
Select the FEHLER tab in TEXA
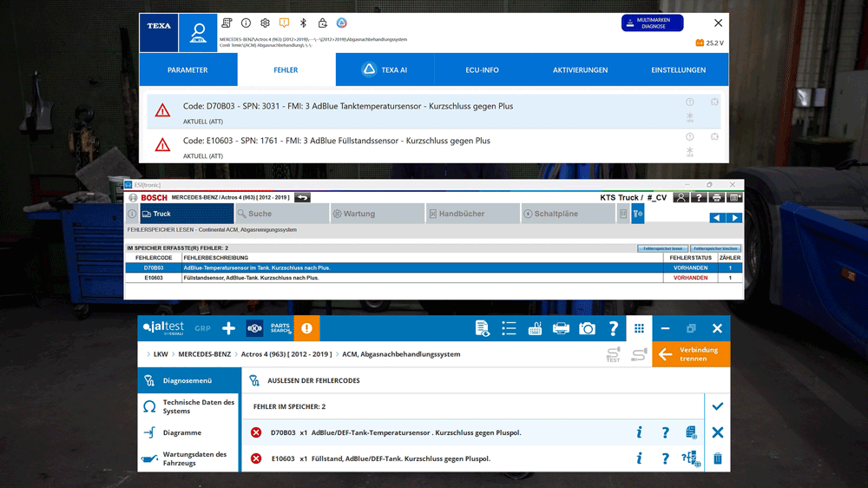coord(286,69)
